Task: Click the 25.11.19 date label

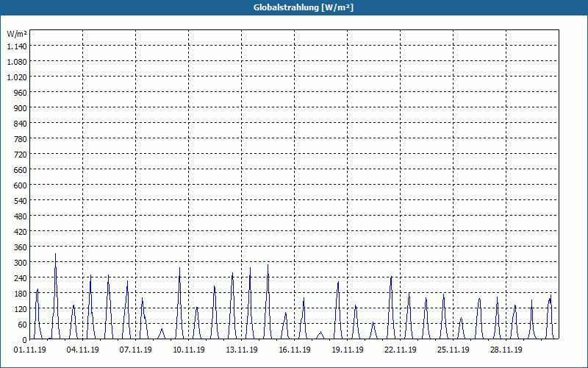Action: 453,350
